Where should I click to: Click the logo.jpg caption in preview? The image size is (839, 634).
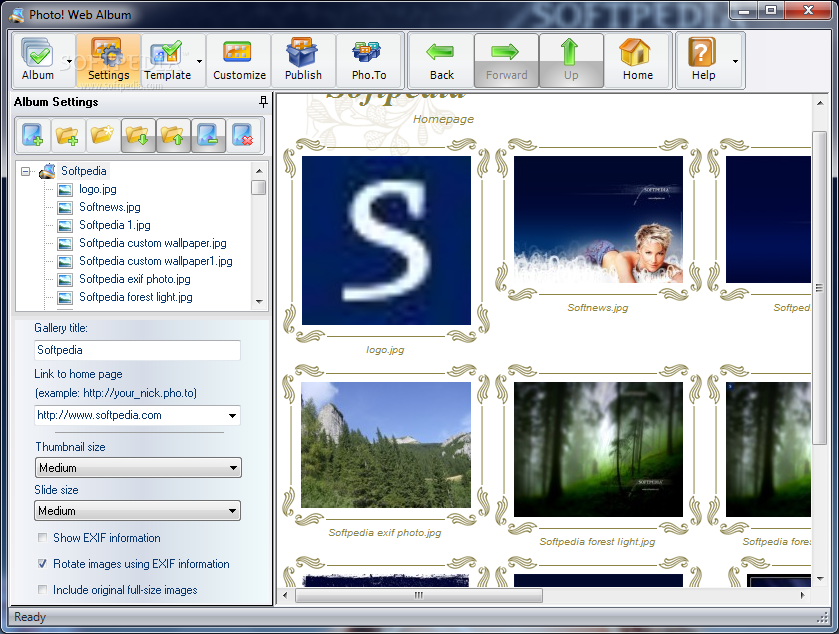tap(385, 350)
